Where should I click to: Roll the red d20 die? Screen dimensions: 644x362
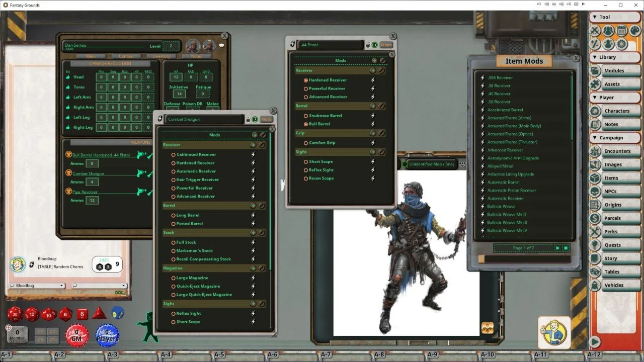15,314
